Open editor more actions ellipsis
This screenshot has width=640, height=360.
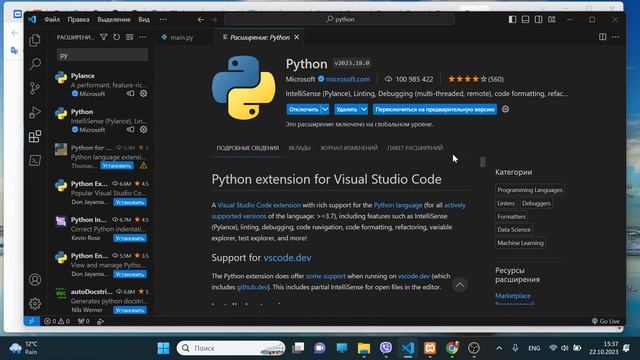616,37
